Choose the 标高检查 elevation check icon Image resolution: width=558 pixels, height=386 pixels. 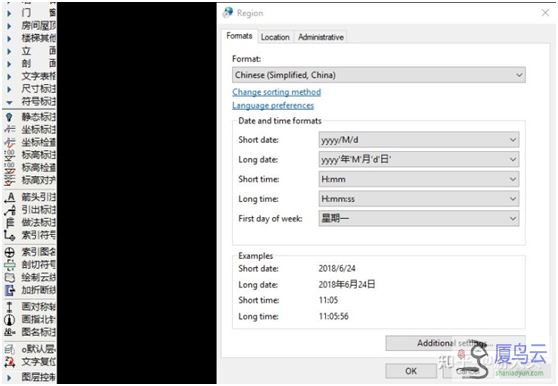coord(10,168)
